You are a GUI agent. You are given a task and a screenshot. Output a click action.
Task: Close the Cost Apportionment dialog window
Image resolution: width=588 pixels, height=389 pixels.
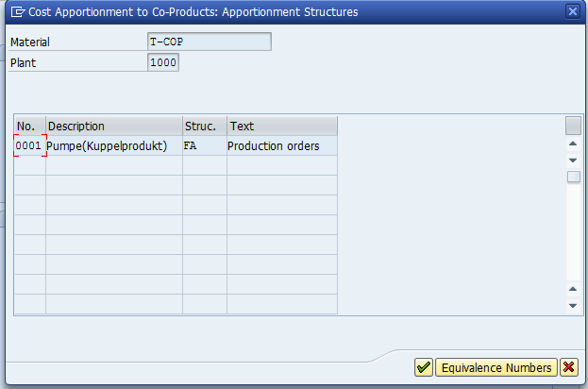pos(572,12)
